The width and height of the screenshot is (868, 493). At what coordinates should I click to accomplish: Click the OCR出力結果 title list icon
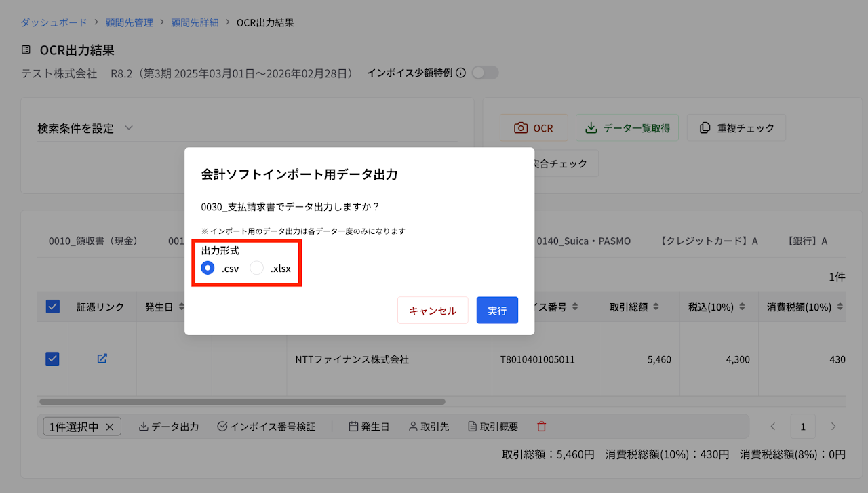coord(26,50)
